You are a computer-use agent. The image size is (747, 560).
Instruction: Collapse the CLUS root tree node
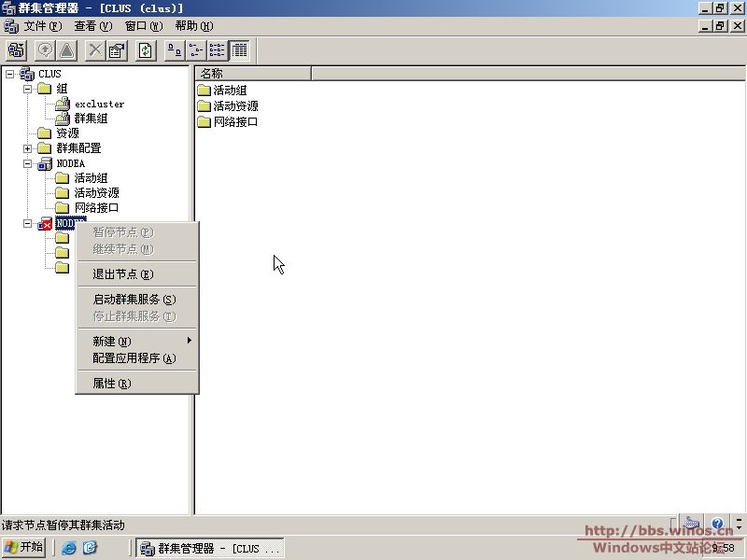coord(9,74)
